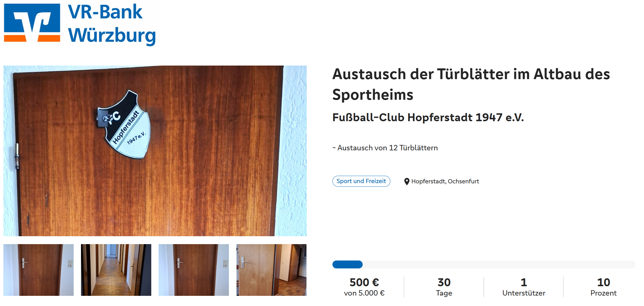644x306 pixels.
Task: Select the first door thumbnail
Action: coord(38,270)
